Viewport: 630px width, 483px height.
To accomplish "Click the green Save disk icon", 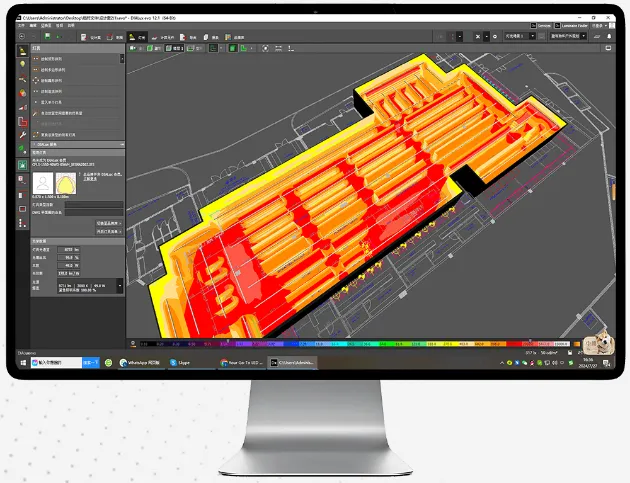I will 47,37.
